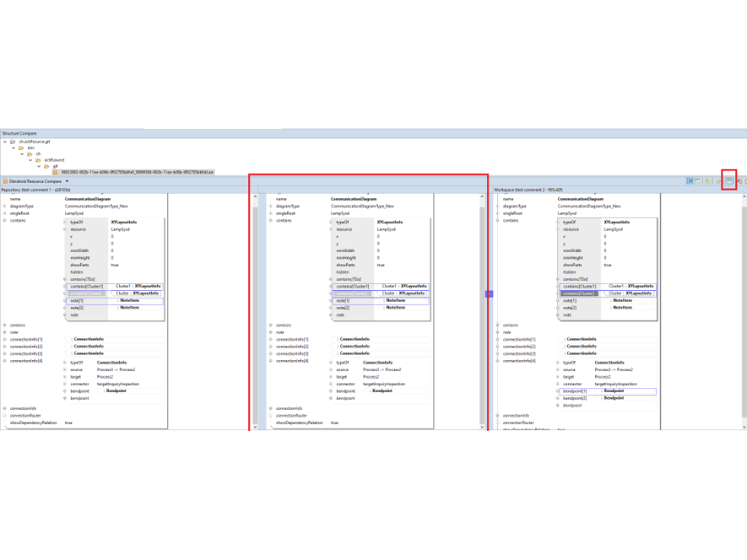Click the Dendroid Resource Compare pane icon
This screenshot has width=747, height=560.
[x=5, y=181]
